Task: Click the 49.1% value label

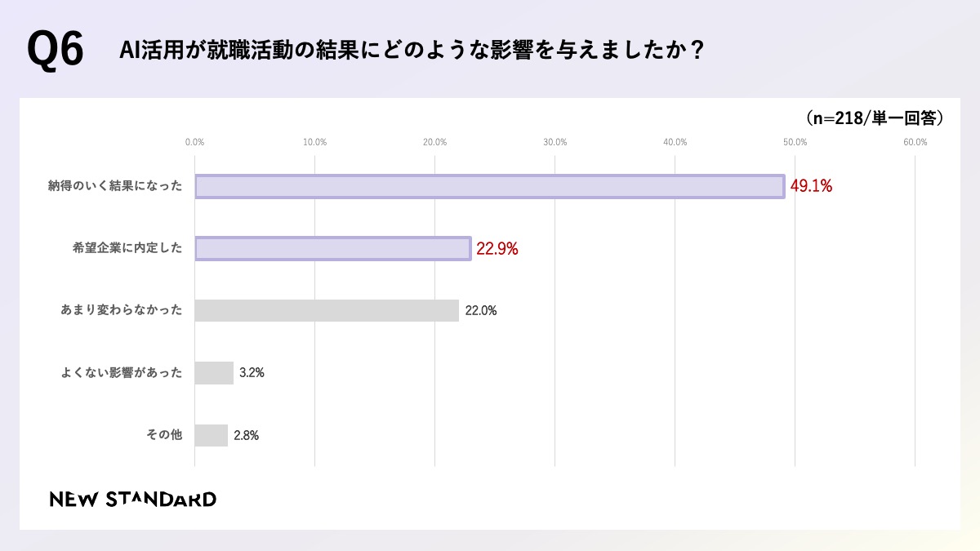Action: [811, 186]
